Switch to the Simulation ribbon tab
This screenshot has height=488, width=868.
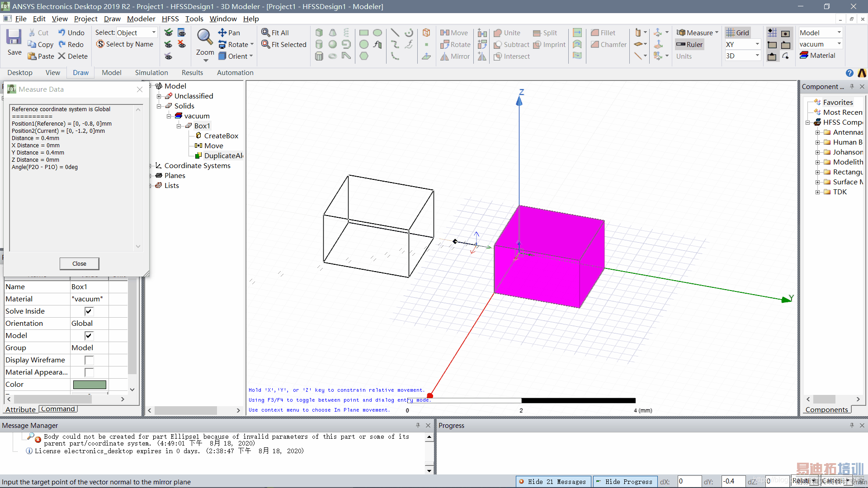[151, 73]
